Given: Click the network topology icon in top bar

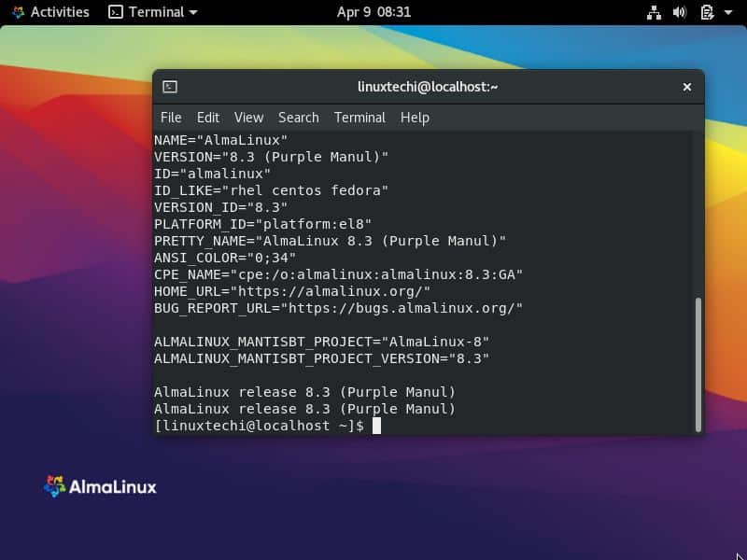Looking at the screenshot, I should click(654, 12).
